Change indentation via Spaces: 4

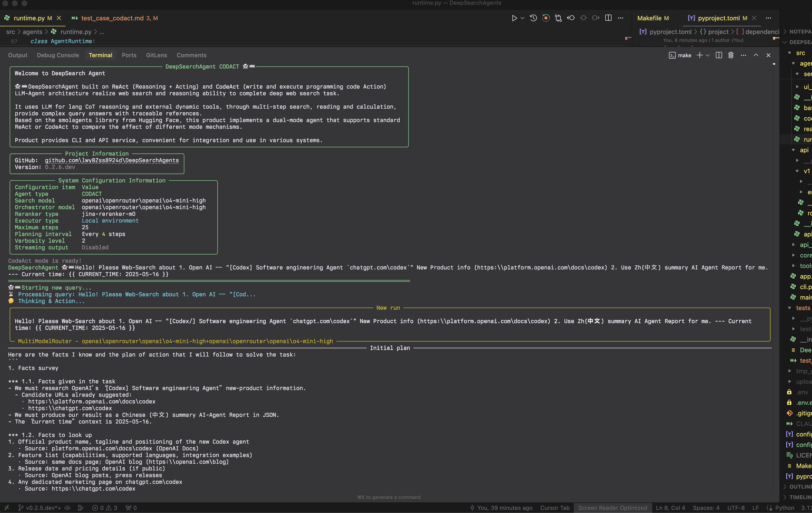click(706, 507)
